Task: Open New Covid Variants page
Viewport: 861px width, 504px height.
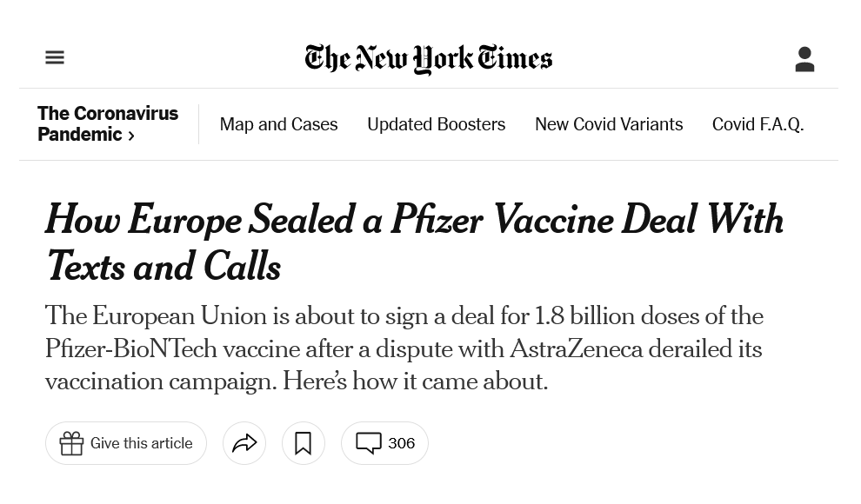Action: click(x=609, y=124)
